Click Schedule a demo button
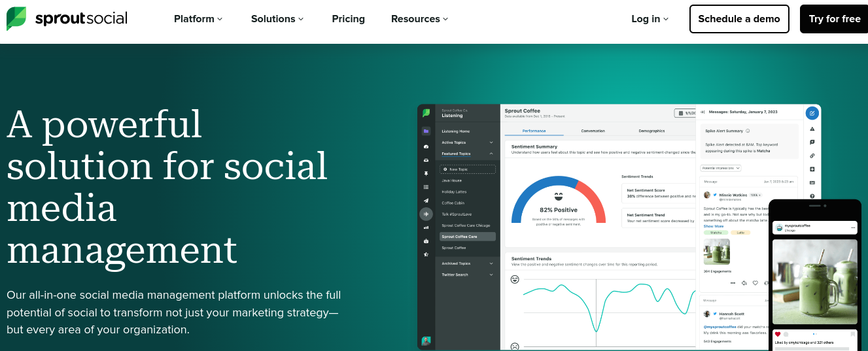 click(x=739, y=19)
